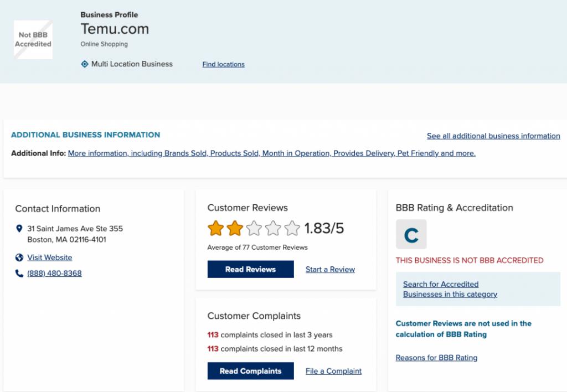The width and height of the screenshot is (567, 392).
Task: Click the phone icon beside the number
Action: pyautogui.click(x=19, y=274)
